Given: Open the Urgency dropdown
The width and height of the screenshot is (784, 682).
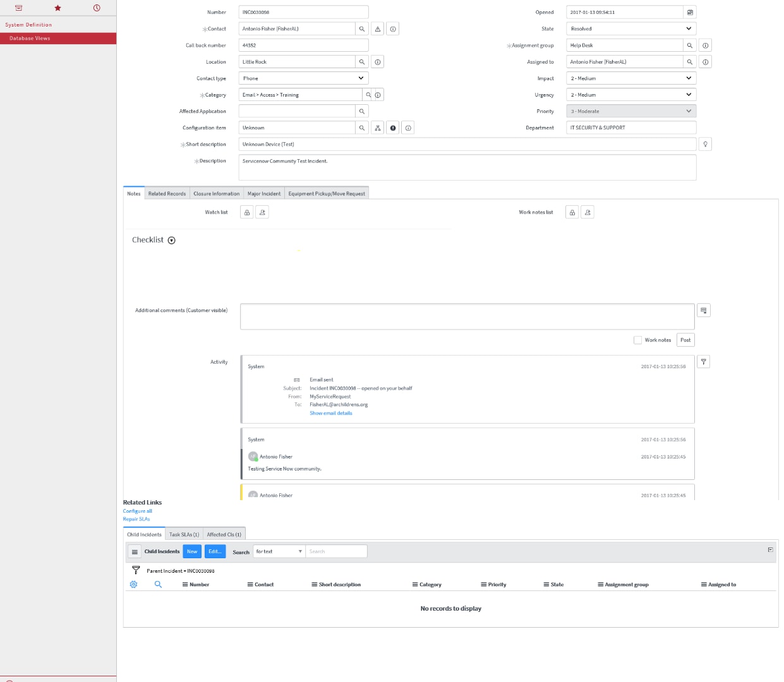Looking at the screenshot, I should pyautogui.click(x=631, y=95).
